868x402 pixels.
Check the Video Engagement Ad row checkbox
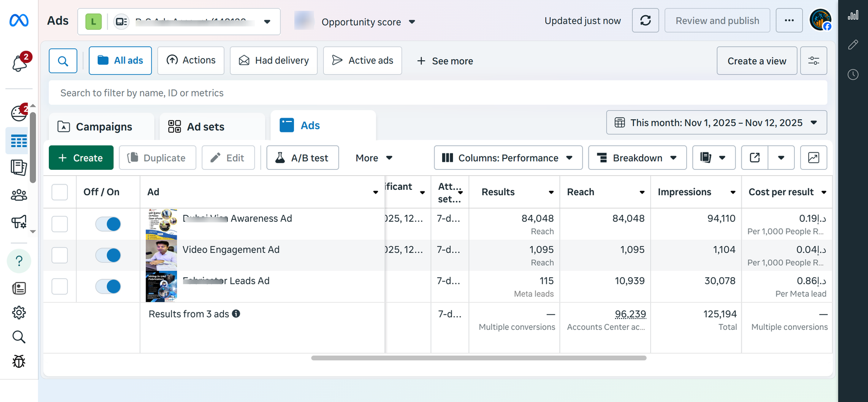pyautogui.click(x=60, y=255)
